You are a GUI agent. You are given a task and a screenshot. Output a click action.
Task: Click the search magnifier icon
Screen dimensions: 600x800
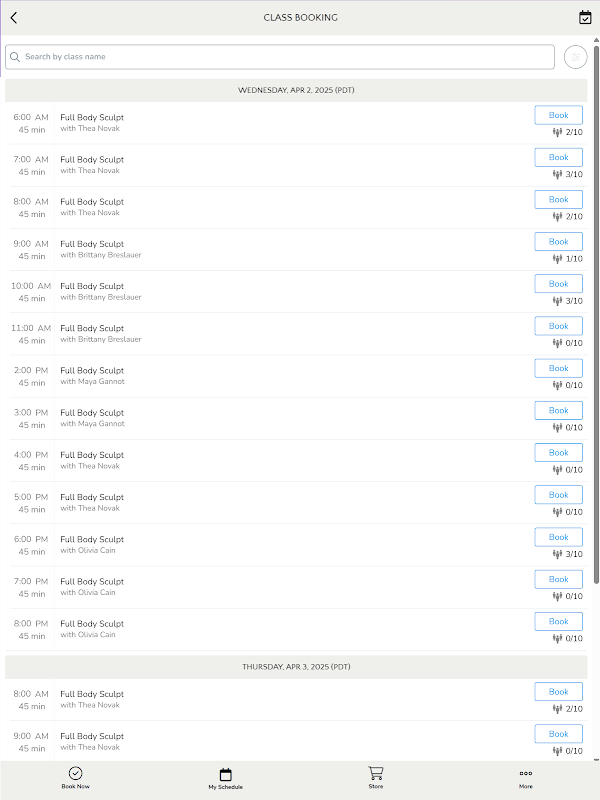point(15,57)
